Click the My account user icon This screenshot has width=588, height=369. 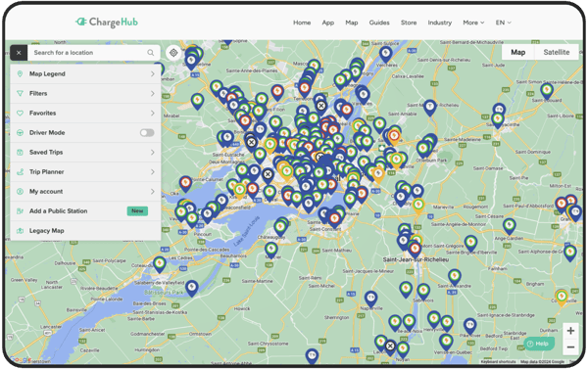point(21,192)
